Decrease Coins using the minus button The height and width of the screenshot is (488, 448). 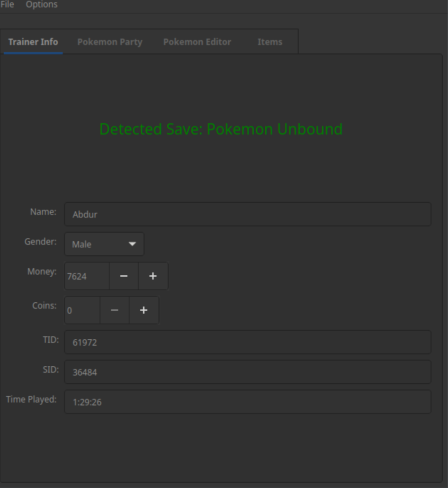pyautogui.click(x=115, y=310)
